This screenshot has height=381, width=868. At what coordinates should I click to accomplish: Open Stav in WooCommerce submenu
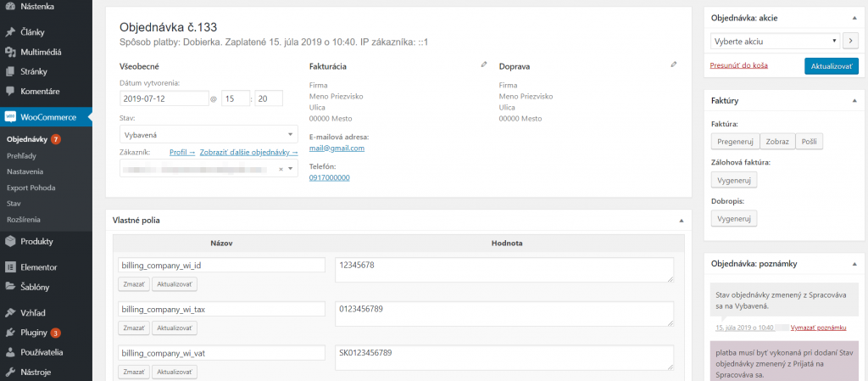coord(14,204)
